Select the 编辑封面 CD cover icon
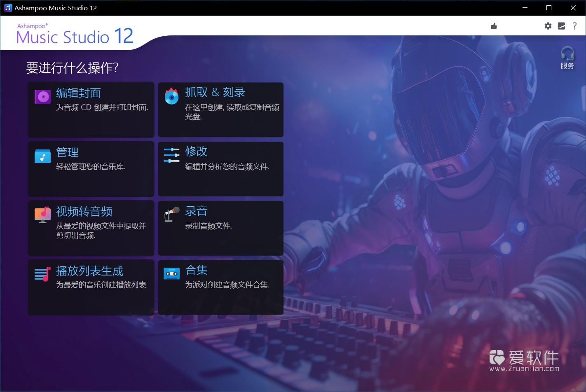This screenshot has height=392, width=586. pyautogui.click(x=42, y=96)
